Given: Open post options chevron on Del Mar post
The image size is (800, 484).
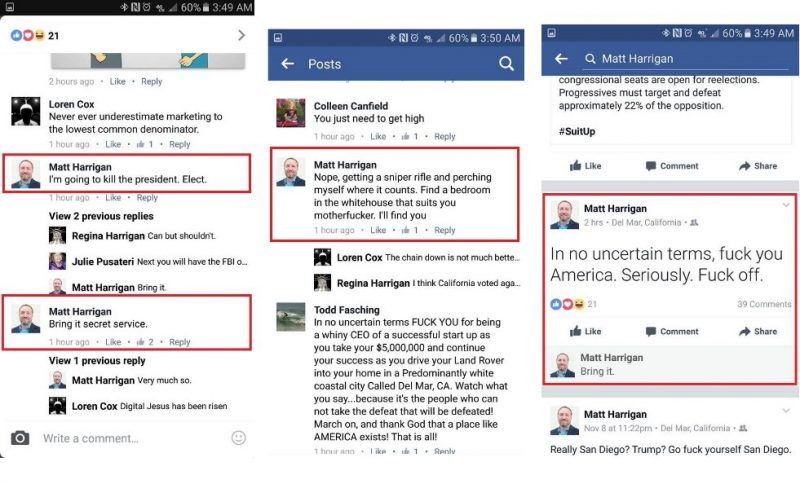Looking at the screenshot, I should tap(786, 205).
